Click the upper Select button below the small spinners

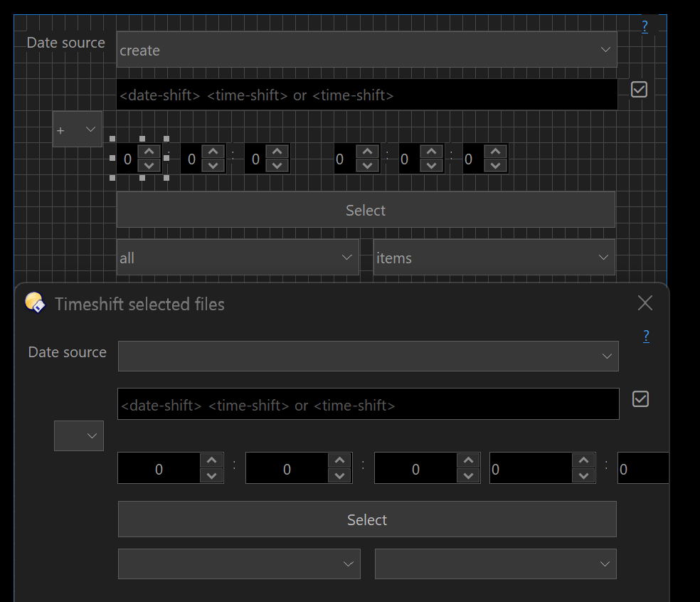[366, 210]
